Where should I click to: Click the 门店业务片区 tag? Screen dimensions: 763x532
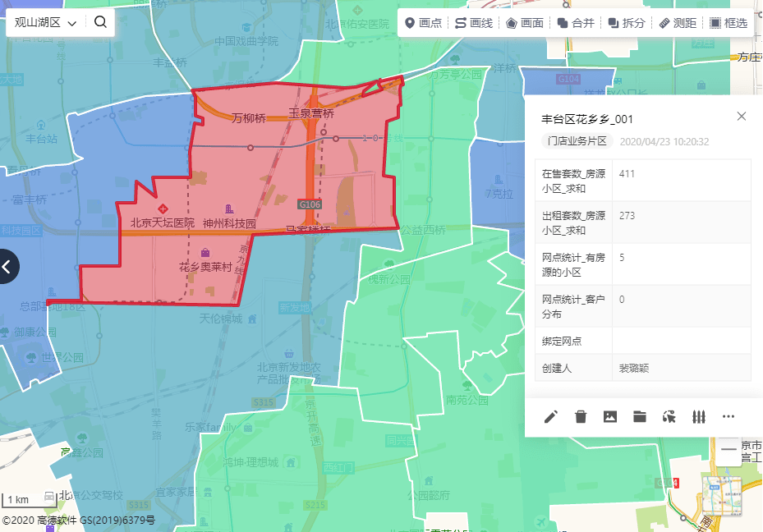coord(577,141)
